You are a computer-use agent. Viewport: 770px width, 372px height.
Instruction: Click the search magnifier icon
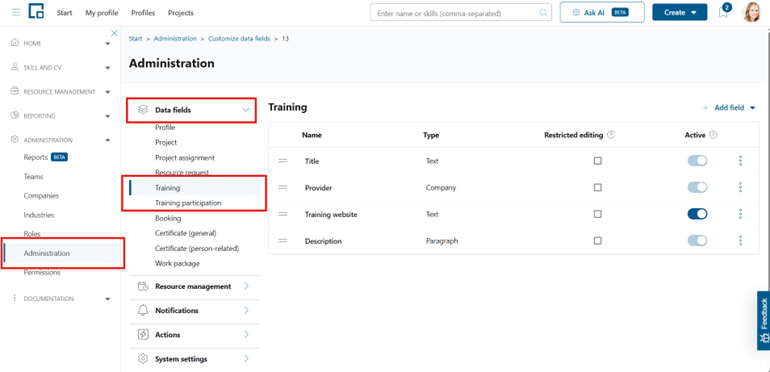[x=543, y=13]
